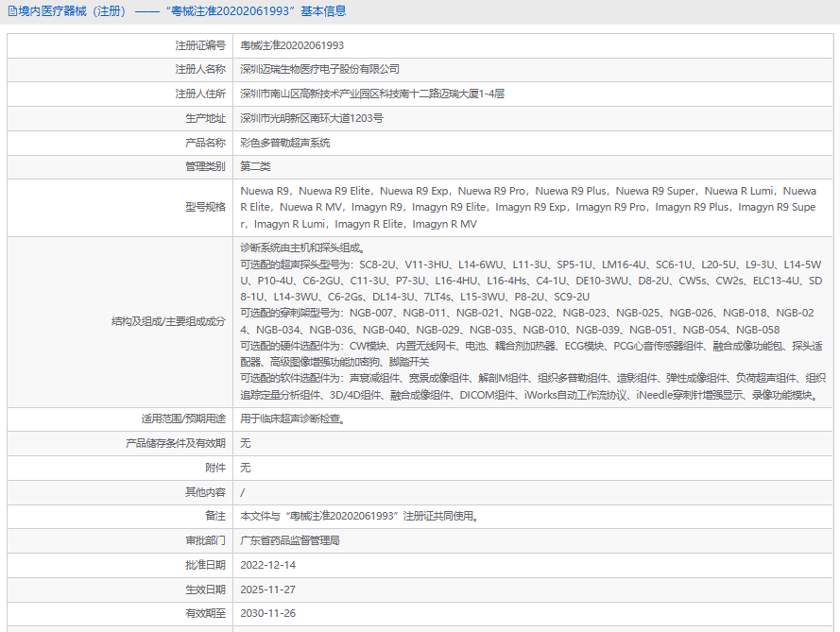
Task: Click approval department 广东省药品监督管理局
Action: coord(290,540)
